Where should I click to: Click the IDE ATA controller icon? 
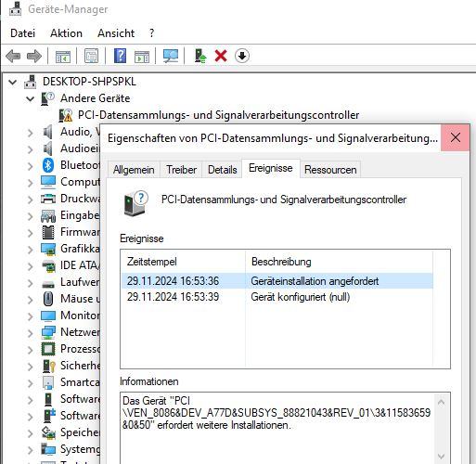pos(48,266)
